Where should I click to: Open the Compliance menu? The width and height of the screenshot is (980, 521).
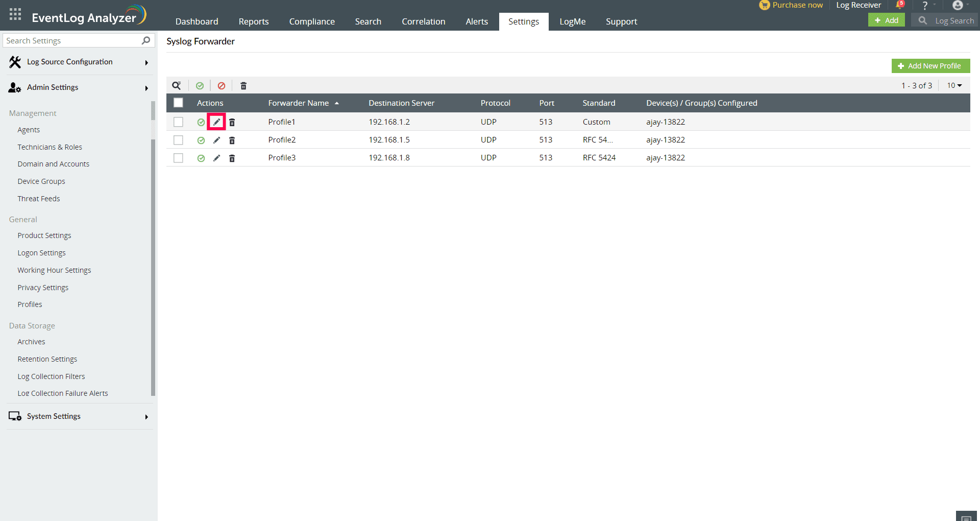coord(311,21)
